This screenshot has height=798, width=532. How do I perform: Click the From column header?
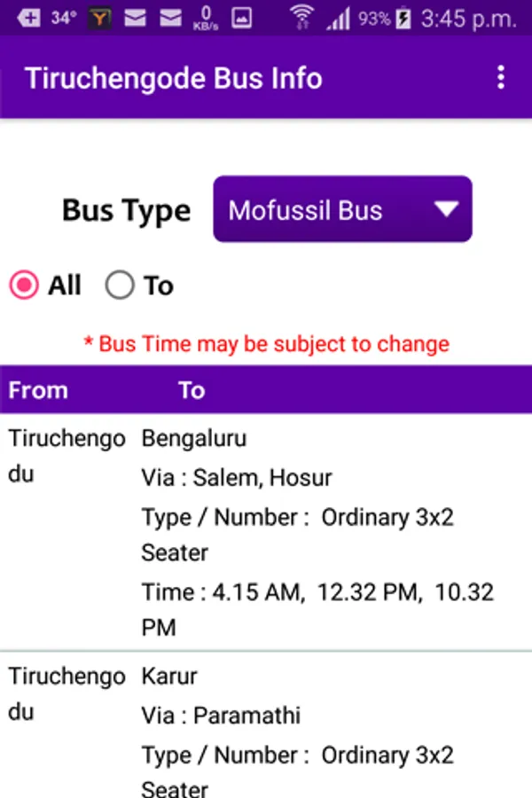click(x=38, y=390)
